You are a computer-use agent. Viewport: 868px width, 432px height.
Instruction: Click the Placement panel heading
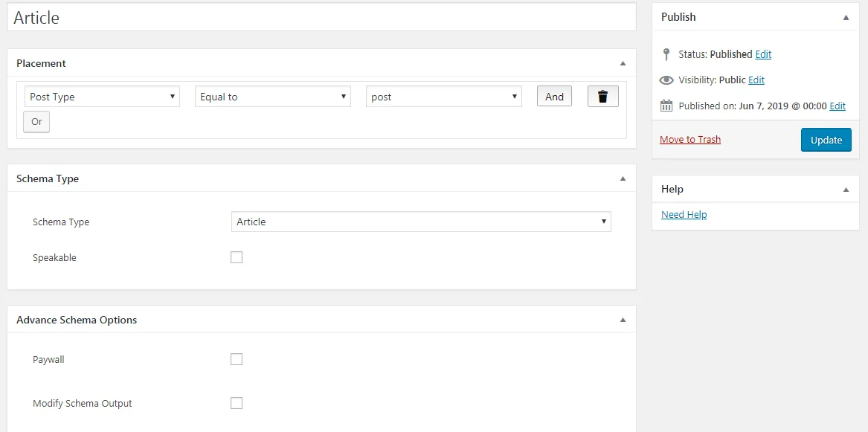(x=41, y=63)
